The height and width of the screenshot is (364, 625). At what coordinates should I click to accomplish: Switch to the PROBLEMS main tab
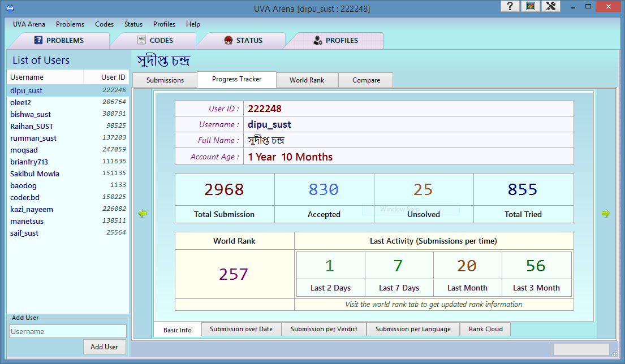click(59, 40)
